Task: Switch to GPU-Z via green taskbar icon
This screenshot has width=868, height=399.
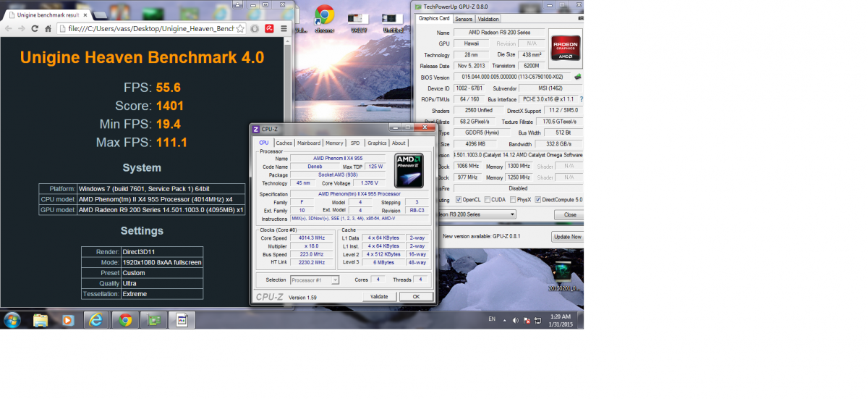Action: coord(153,319)
